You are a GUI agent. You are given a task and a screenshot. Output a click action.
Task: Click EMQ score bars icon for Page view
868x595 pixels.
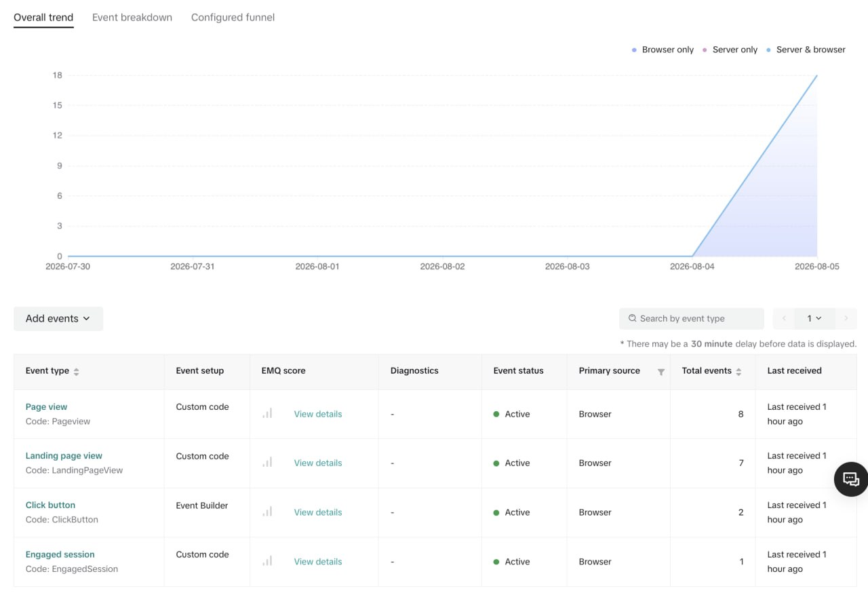pos(267,413)
